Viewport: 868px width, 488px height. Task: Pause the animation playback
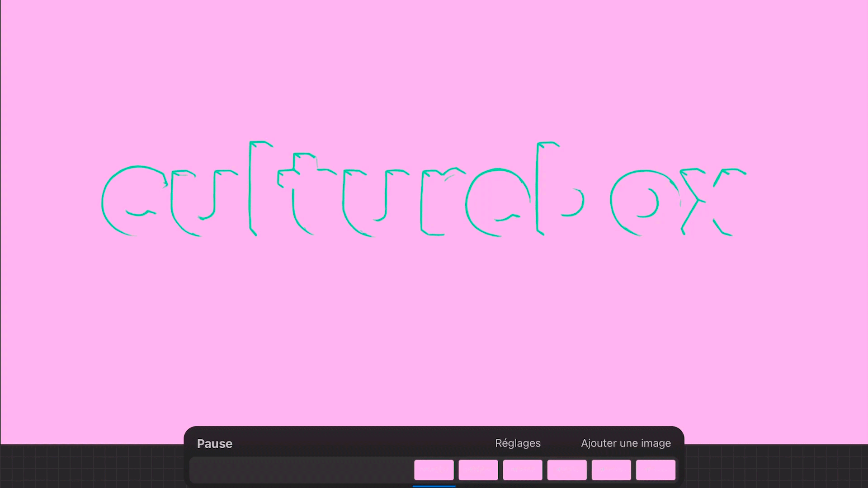pyautogui.click(x=214, y=444)
